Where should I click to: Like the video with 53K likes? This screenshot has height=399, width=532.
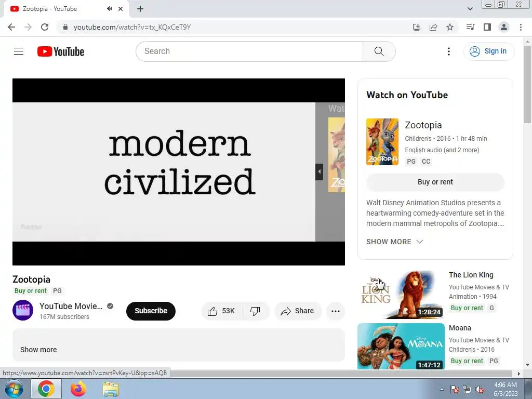[222, 311]
